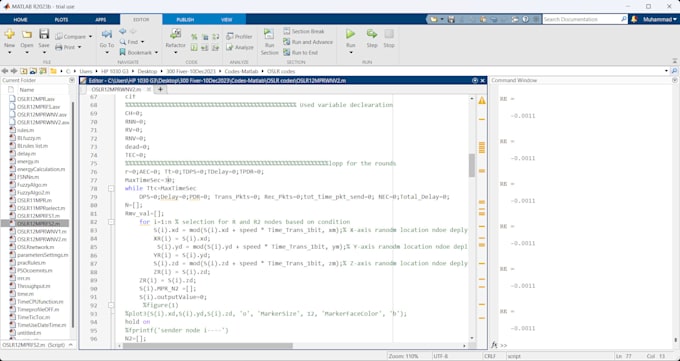Click the Run Section icon
This screenshot has height=361, width=680.
click(269, 35)
